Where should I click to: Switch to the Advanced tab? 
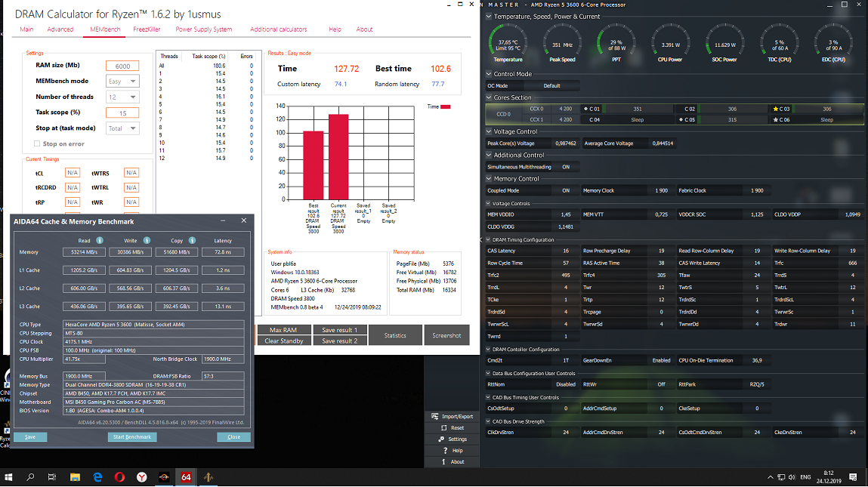[x=60, y=29]
